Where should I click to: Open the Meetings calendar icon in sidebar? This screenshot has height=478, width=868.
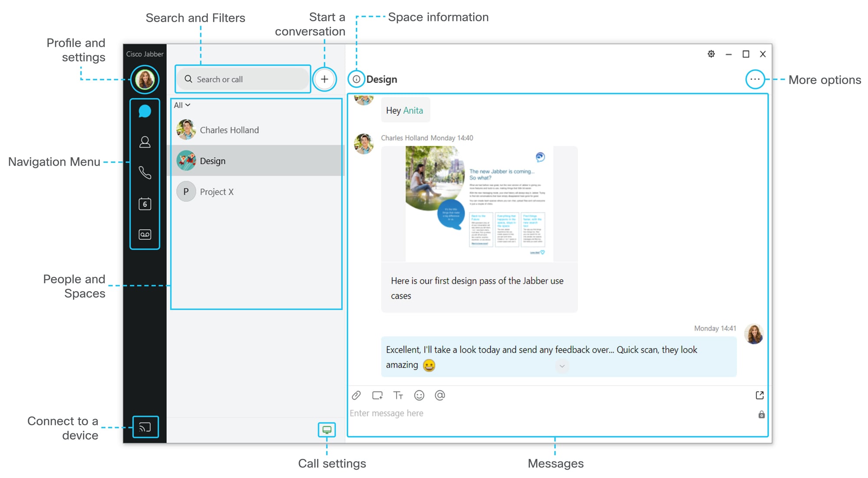pos(145,204)
